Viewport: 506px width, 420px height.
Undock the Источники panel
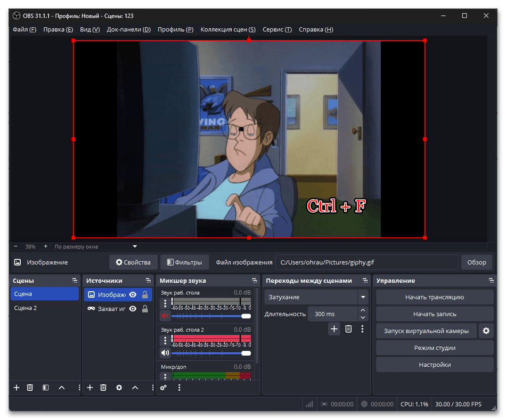pos(148,281)
